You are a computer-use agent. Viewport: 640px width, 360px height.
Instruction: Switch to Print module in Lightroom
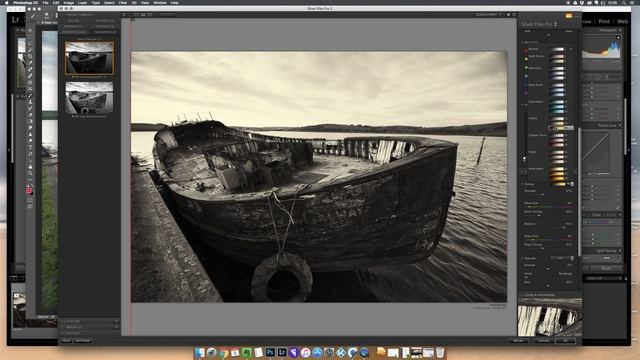point(604,21)
